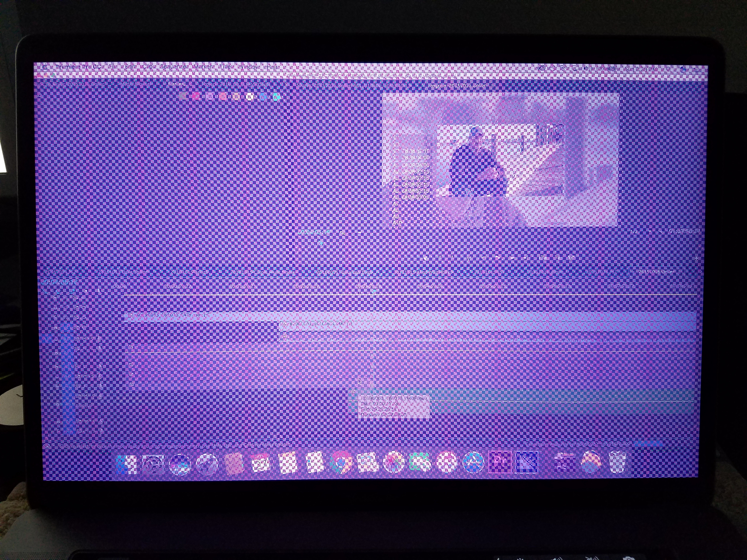
Task: Expand the timeline tabs overflow chevron
Action: coord(700,272)
